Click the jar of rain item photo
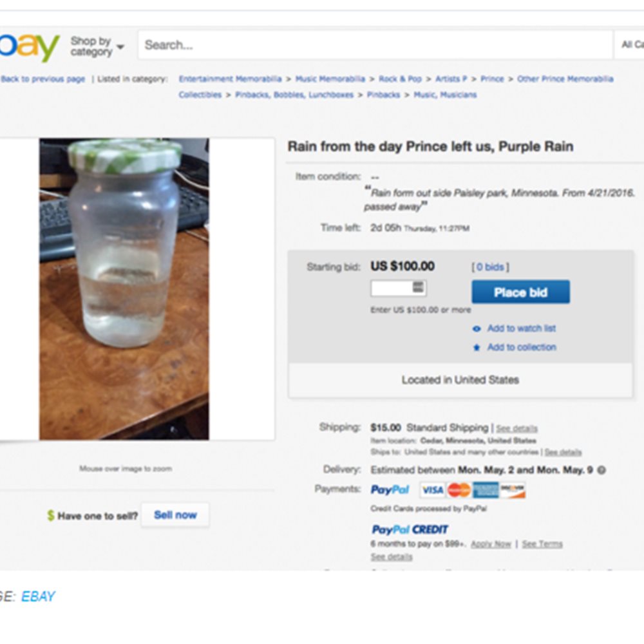Image resolution: width=644 pixels, height=644 pixels. [x=124, y=289]
